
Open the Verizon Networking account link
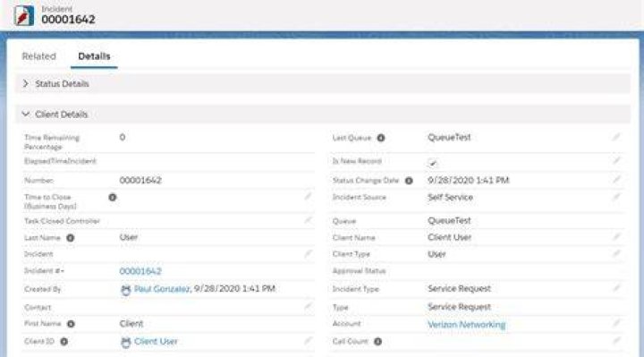[467, 325]
